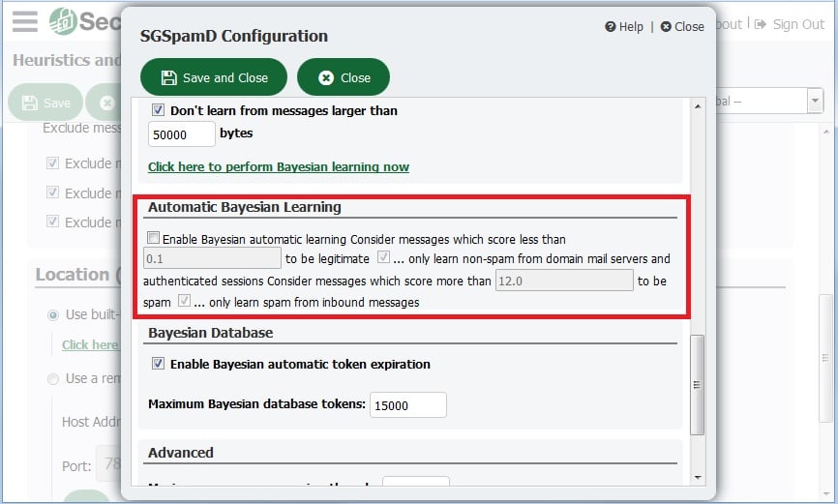The height and width of the screenshot is (504, 838).
Task: Select the Use built-in radio button
Action: [x=53, y=315]
